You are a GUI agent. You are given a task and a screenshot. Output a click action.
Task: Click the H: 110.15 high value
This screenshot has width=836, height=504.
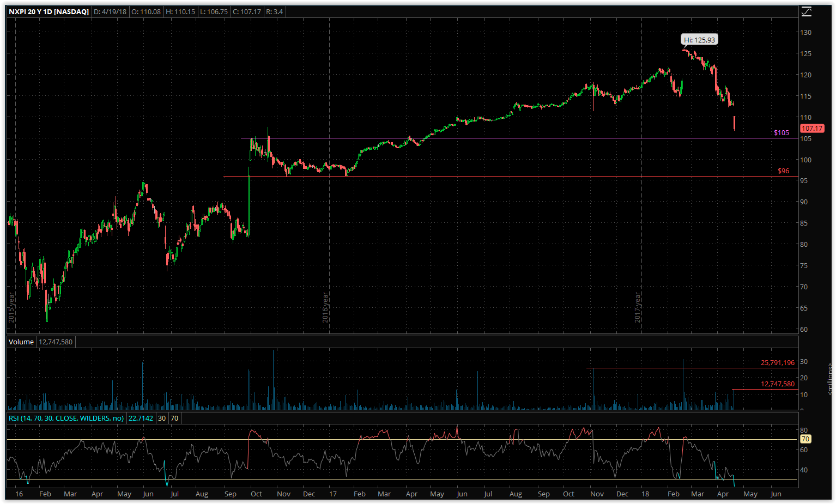point(180,11)
